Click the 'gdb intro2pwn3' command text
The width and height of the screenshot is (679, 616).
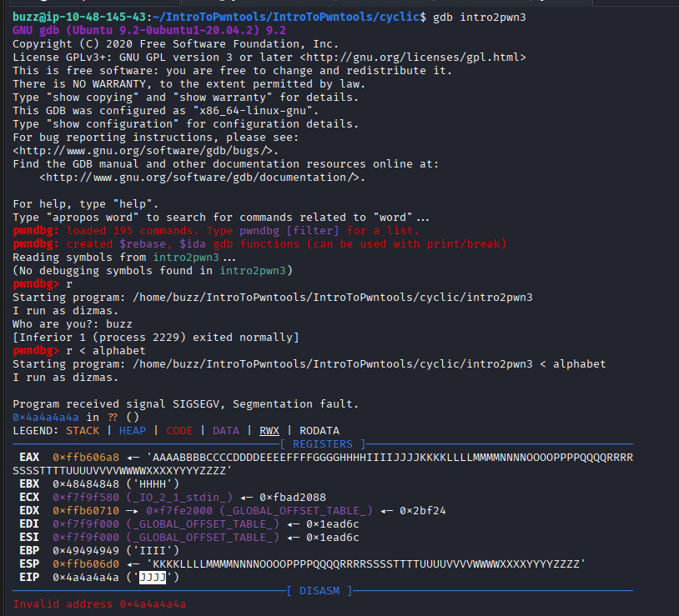pos(479,18)
